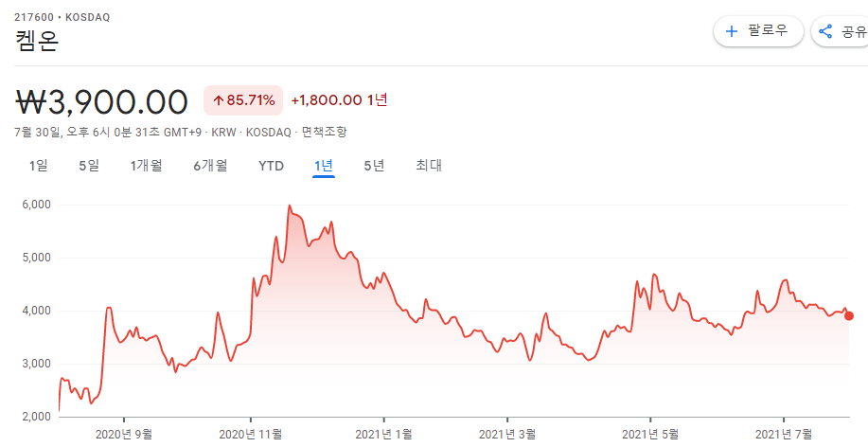Click the +1,800.00 1년 change text
This screenshot has height=447, width=868.
tap(339, 100)
